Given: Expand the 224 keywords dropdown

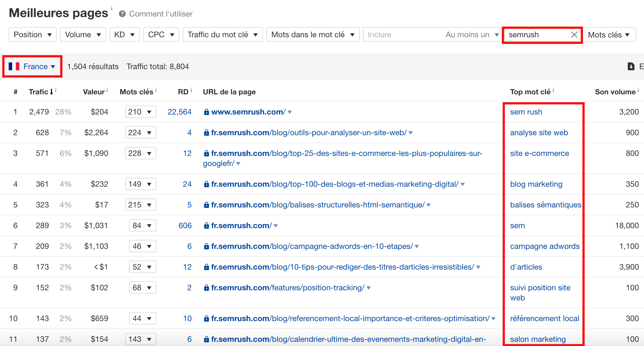Looking at the screenshot, I should coord(140,133).
